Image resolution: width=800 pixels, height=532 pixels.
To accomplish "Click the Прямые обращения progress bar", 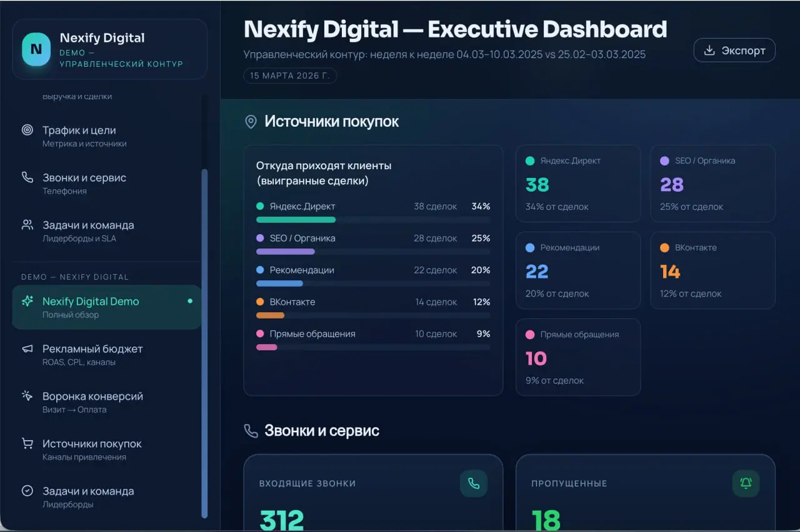I will 373,347.
